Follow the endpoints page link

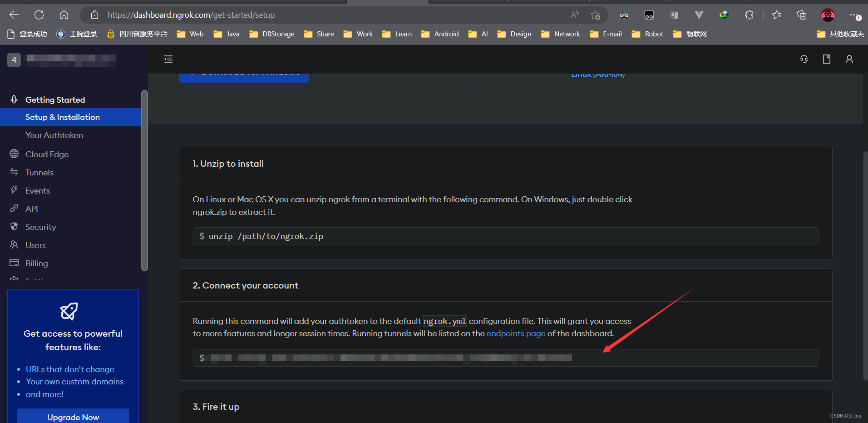pyautogui.click(x=516, y=333)
